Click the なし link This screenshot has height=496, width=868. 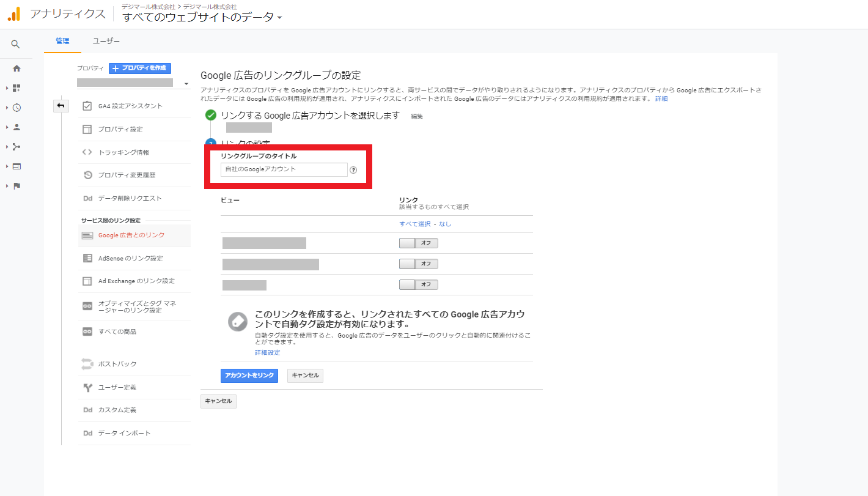click(445, 224)
